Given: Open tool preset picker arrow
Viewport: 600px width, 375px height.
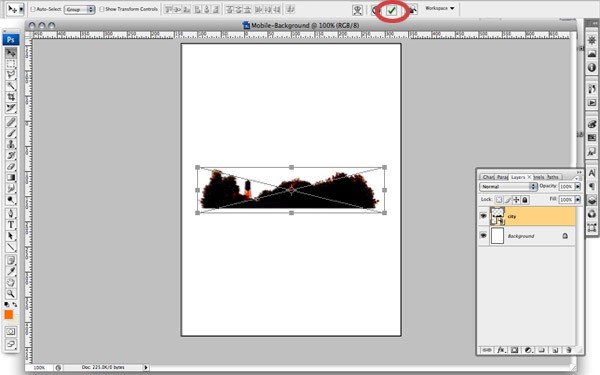Looking at the screenshot, I should 21,10.
